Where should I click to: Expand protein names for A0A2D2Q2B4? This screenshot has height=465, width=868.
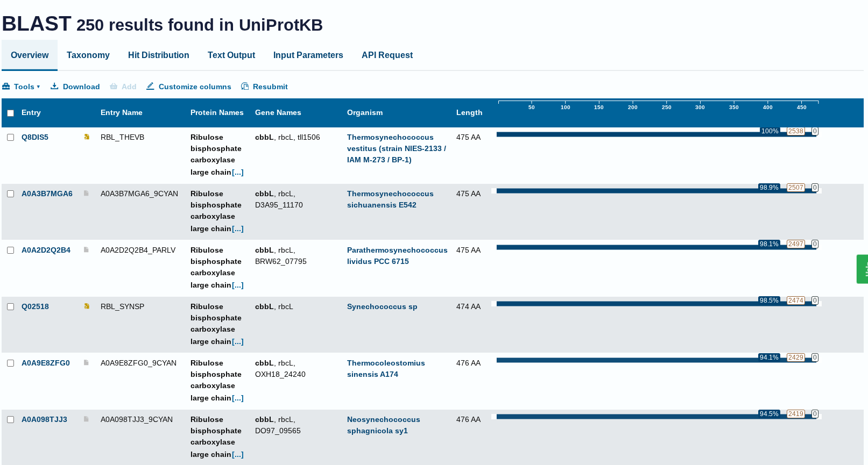[238, 285]
